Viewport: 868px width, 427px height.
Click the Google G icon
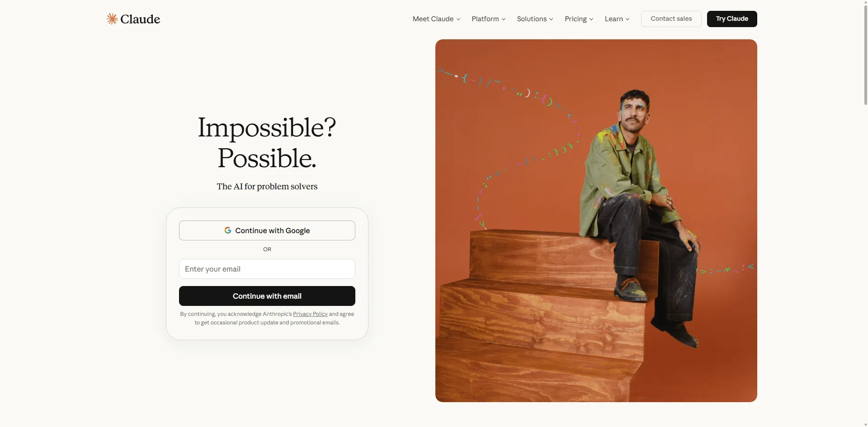pos(228,230)
